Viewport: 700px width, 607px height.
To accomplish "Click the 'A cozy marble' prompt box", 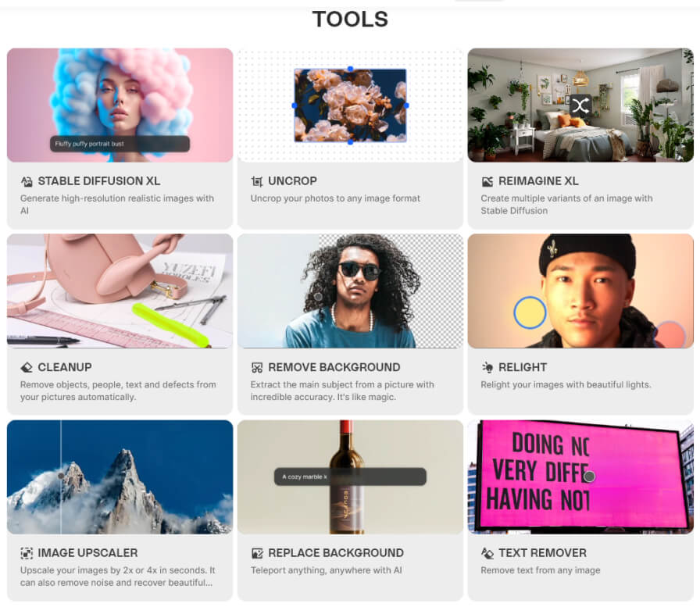I will pyautogui.click(x=350, y=477).
